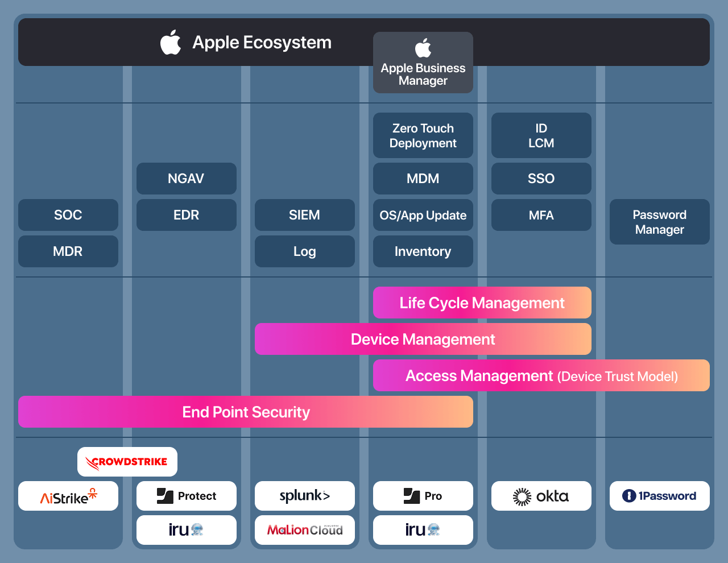Click the Apple logo beside Apple Ecosystem
Image resolution: width=728 pixels, height=563 pixels.
(x=171, y=43)
